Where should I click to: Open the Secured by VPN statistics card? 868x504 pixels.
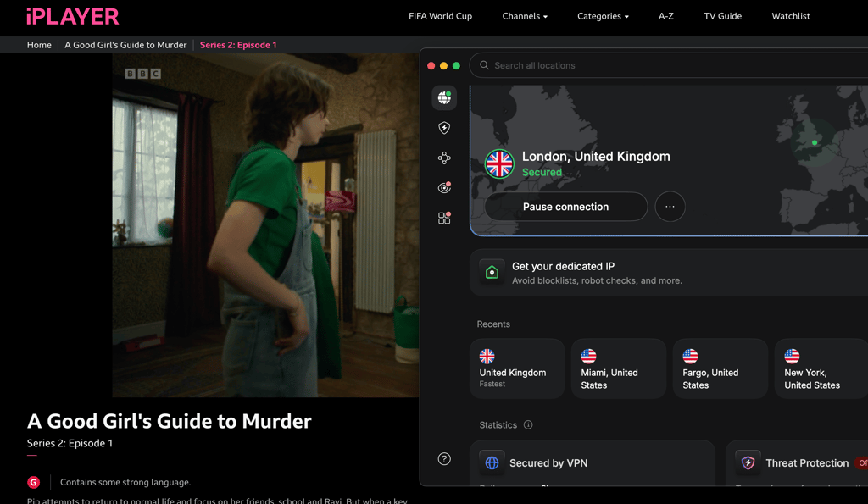tap(593, 463)
